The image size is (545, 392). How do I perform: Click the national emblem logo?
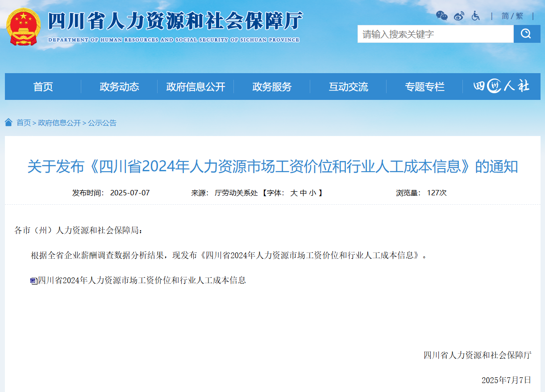tap(23, 27)
